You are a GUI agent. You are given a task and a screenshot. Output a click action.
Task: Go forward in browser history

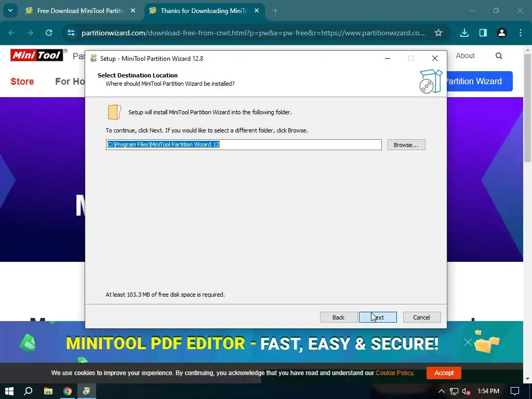30,33
